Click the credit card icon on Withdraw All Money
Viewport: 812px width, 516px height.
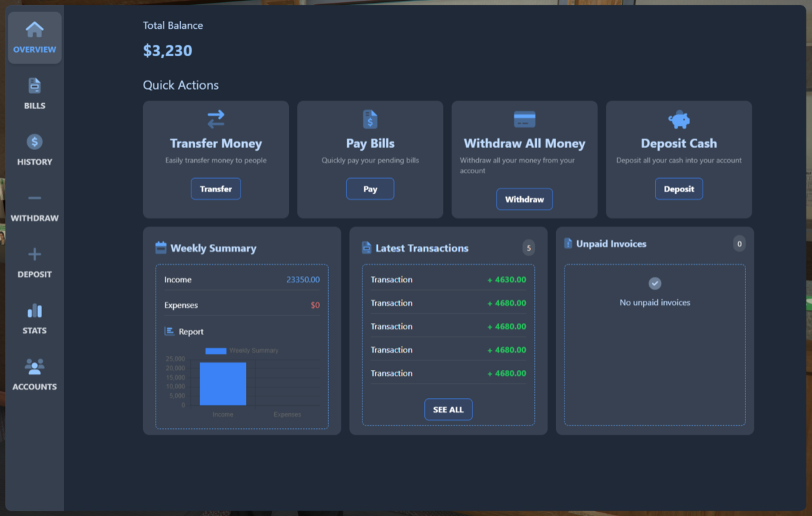[x=524, y=118]
